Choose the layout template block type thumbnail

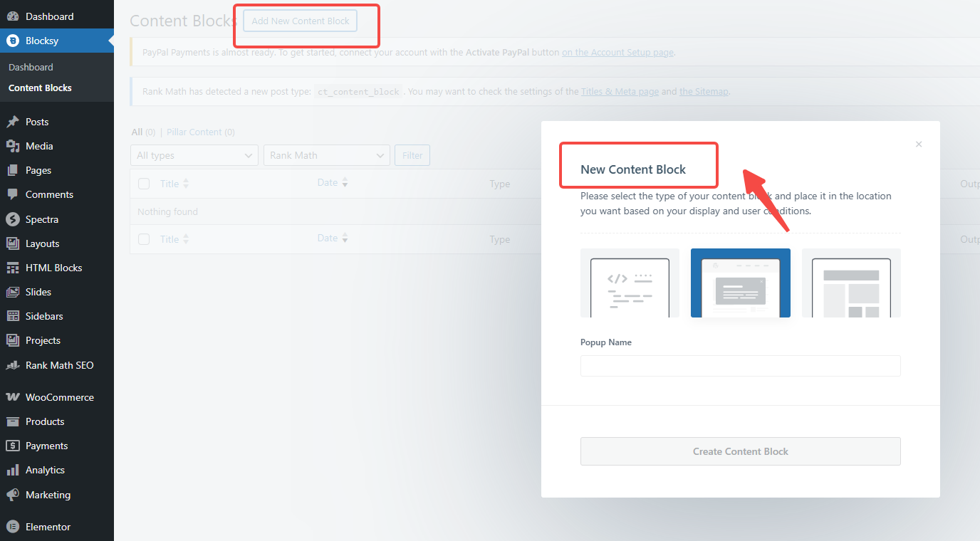pos(851,283)
